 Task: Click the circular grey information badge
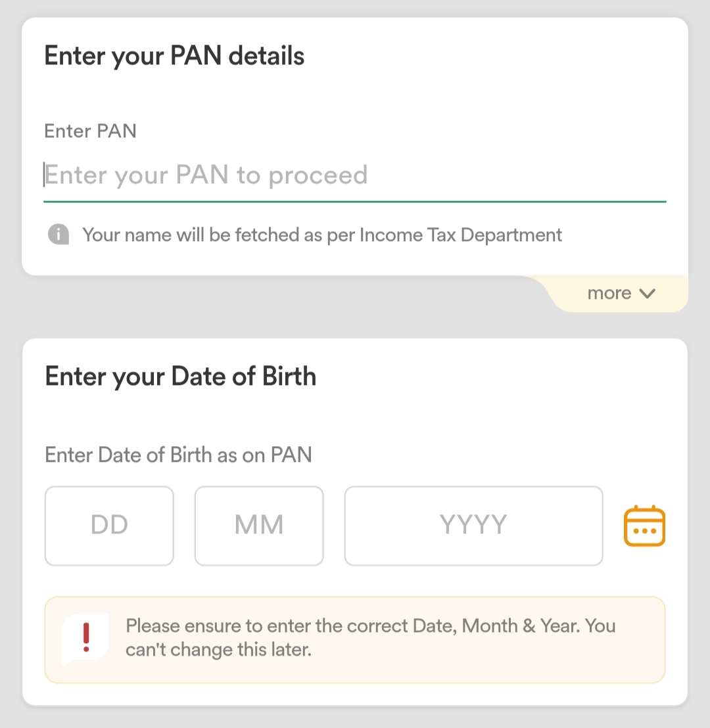coord(58,235)
